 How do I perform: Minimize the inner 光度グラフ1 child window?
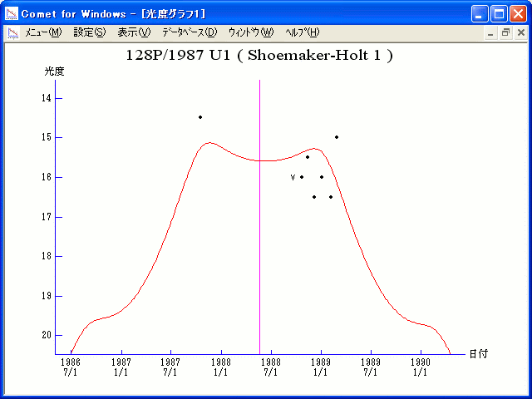pos(490,32)
